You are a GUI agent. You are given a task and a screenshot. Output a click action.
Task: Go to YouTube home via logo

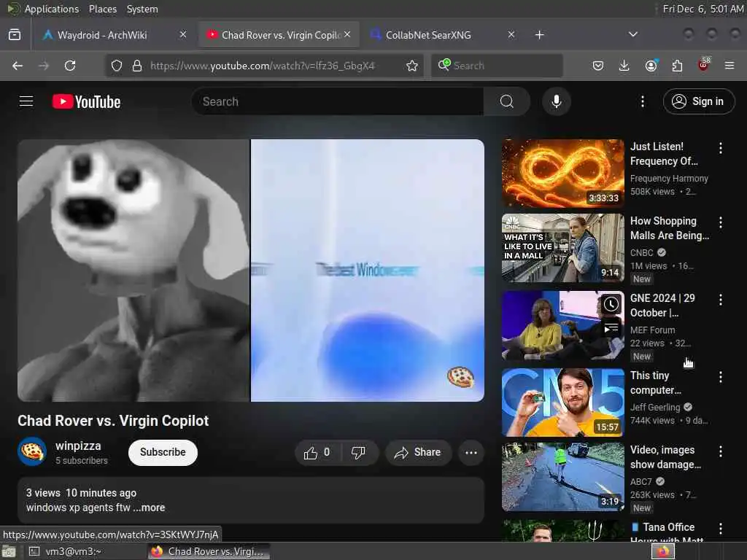[86, 101]
